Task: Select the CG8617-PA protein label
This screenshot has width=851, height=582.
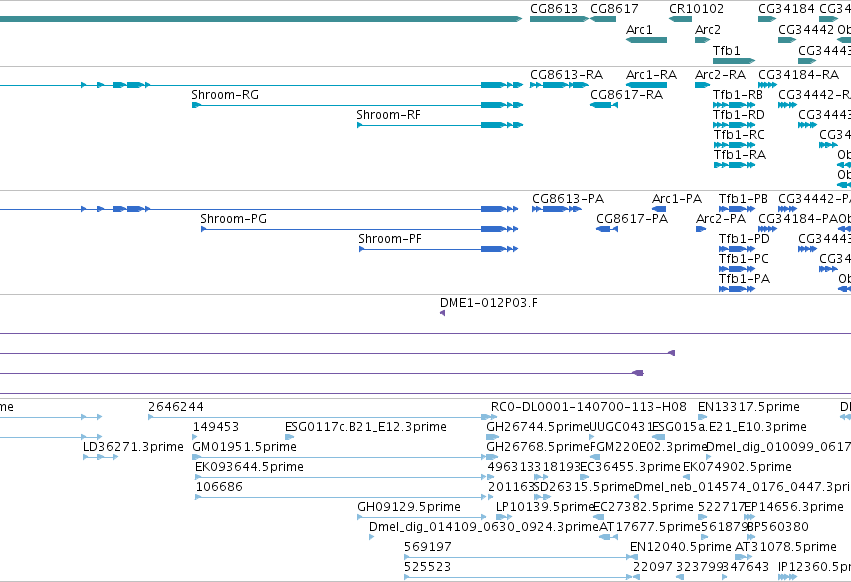Action: [632, 219]
